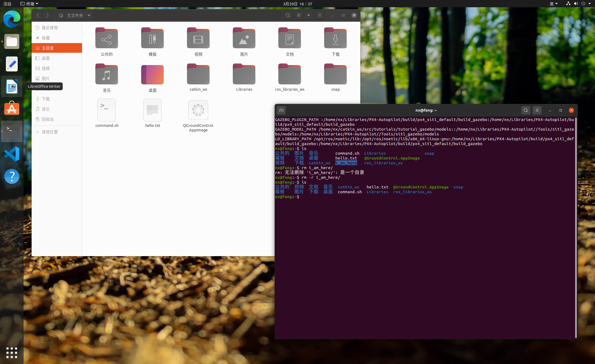Click the Terminal search button
The image size is (595, 364).
click(526, 110)
